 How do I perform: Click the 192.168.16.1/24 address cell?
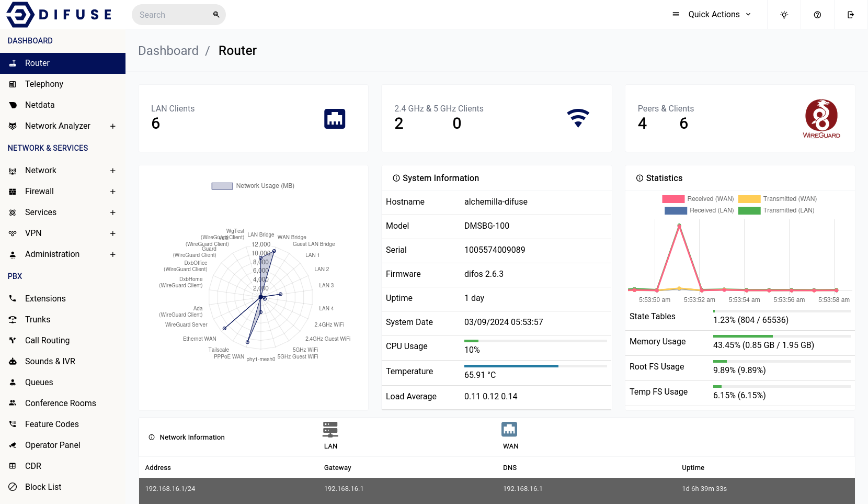170,489
